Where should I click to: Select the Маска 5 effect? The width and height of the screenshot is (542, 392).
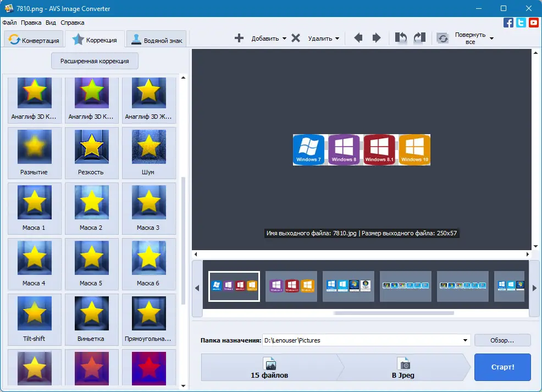(92, 264)
